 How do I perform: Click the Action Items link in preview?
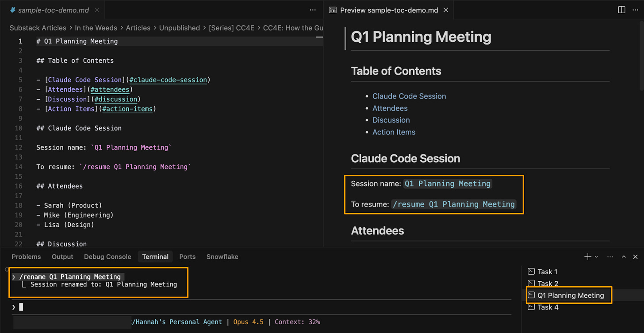(394, 132)
